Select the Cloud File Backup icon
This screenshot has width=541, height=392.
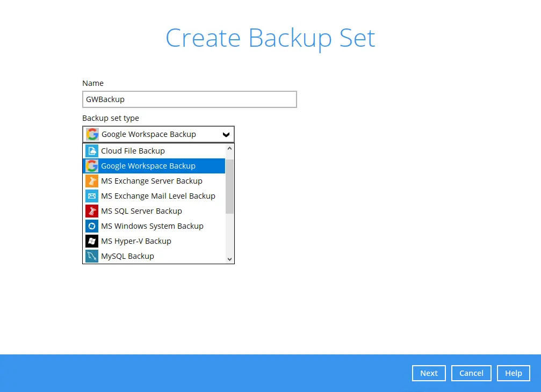click(92, 151)
